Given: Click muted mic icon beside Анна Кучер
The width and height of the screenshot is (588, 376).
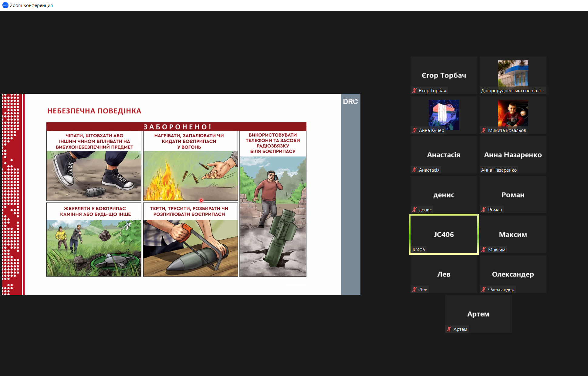Looking at the screenshot, I should click(x=414, y=130).
